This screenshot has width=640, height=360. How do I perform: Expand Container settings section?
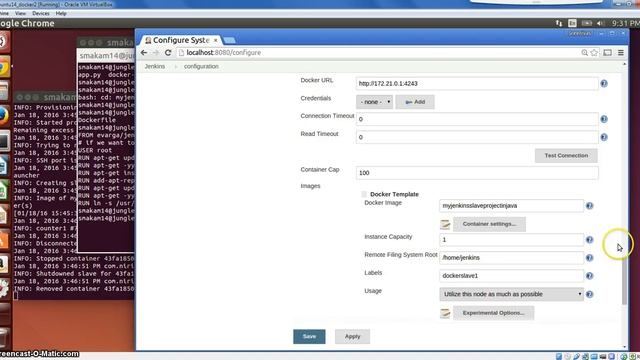point(489,224)
